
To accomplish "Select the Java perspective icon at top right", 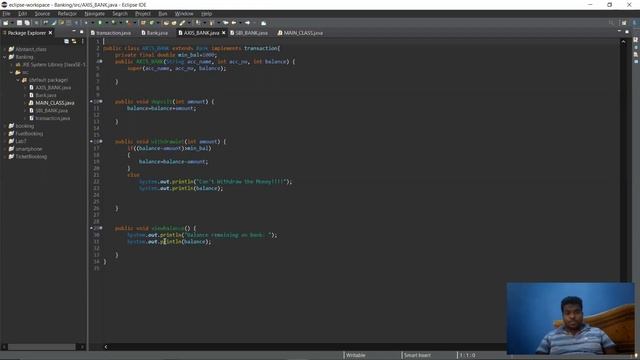I will click(x=635, y=23).
